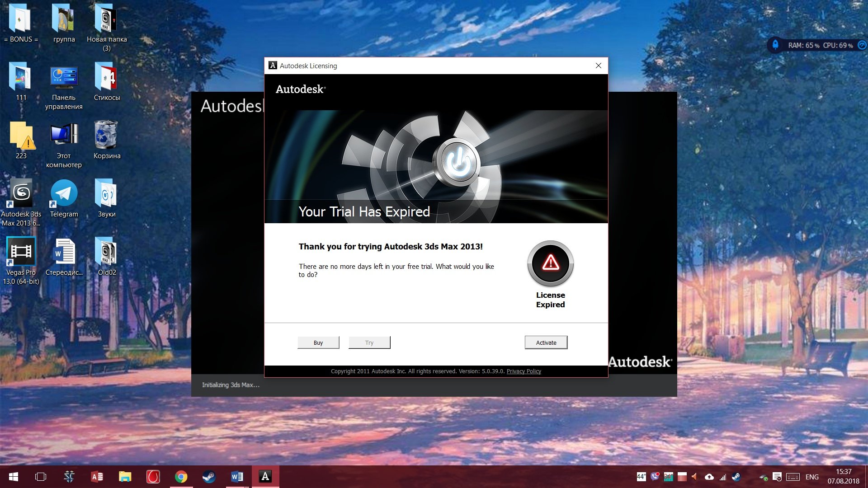This screenshot has height=488, width=868.
Task: Click the Initializing 3ds Max… status text
Action: (231, 385)
